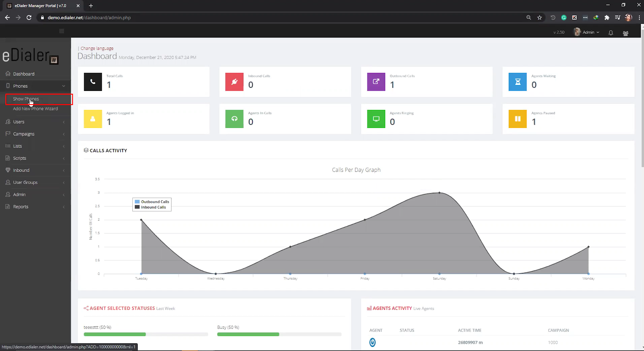Click the eDialer logo
Screen dimensions: 644x351
click(31, 56)
